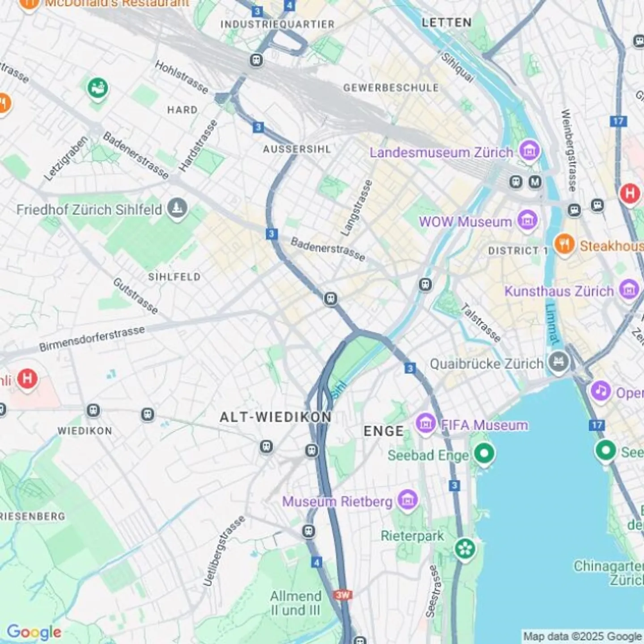
Task: Select the WOW Museum marker icon
Action: [x=528, y=221]
